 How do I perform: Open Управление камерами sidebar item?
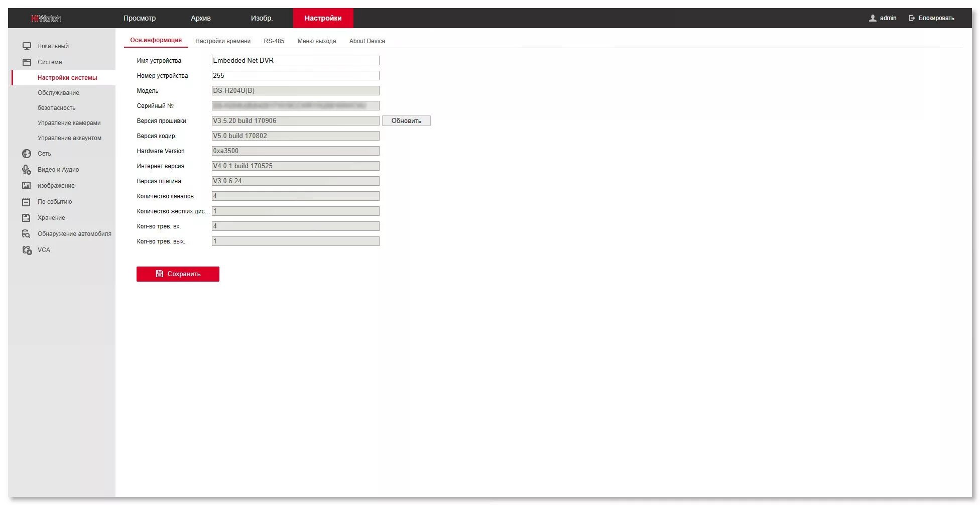[x=69, y=123]
